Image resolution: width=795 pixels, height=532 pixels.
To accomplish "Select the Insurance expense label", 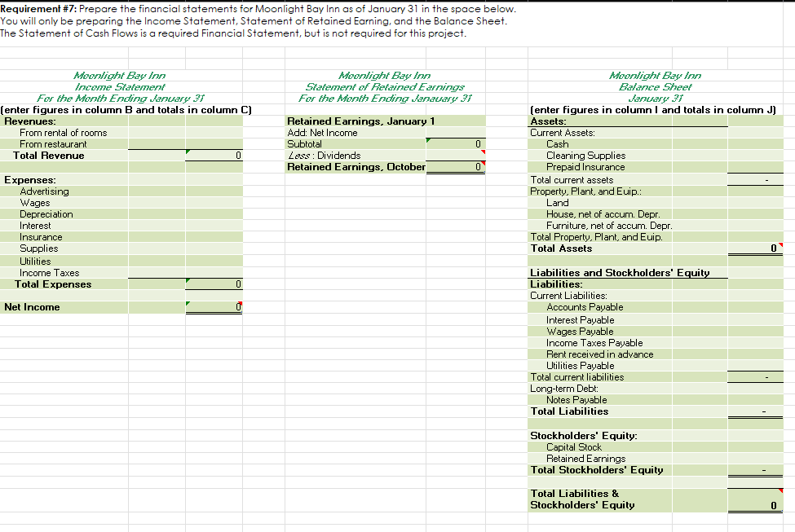I will tap(41, 237).
